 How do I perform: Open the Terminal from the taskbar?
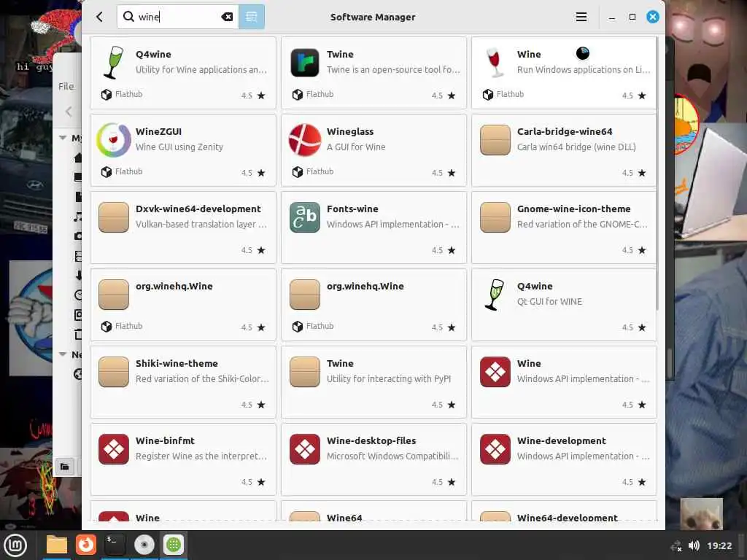click(115, 545)
